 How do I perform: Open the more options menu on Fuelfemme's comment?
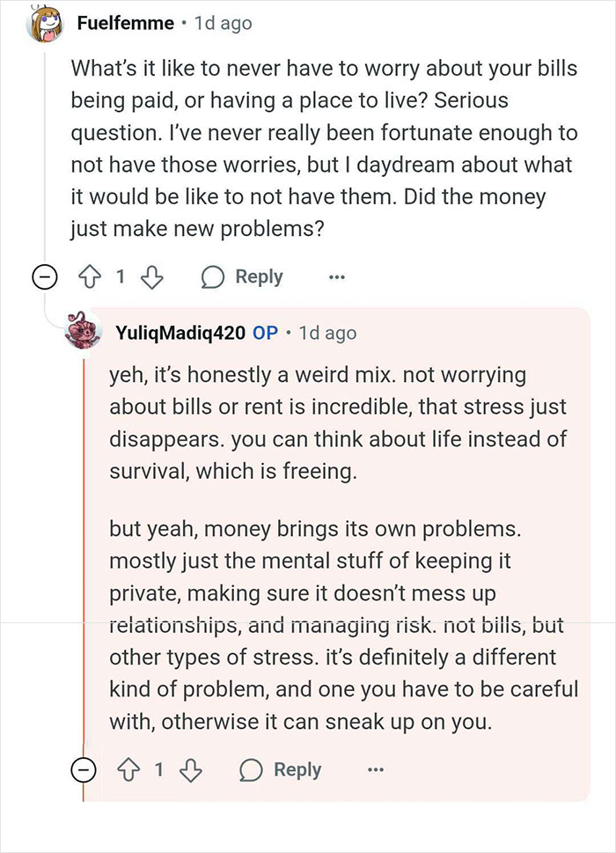click(336, 278)
